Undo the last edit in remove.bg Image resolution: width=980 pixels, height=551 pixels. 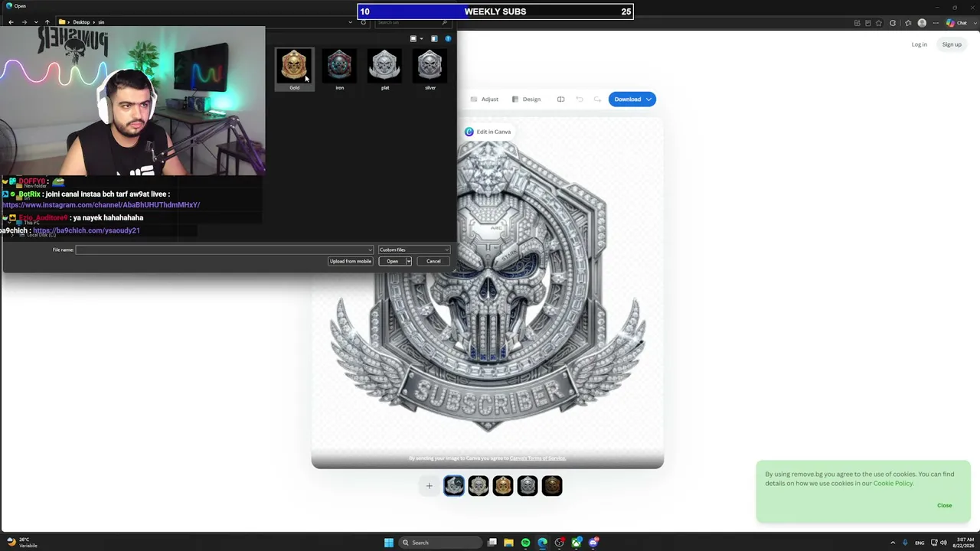(580, 99)
